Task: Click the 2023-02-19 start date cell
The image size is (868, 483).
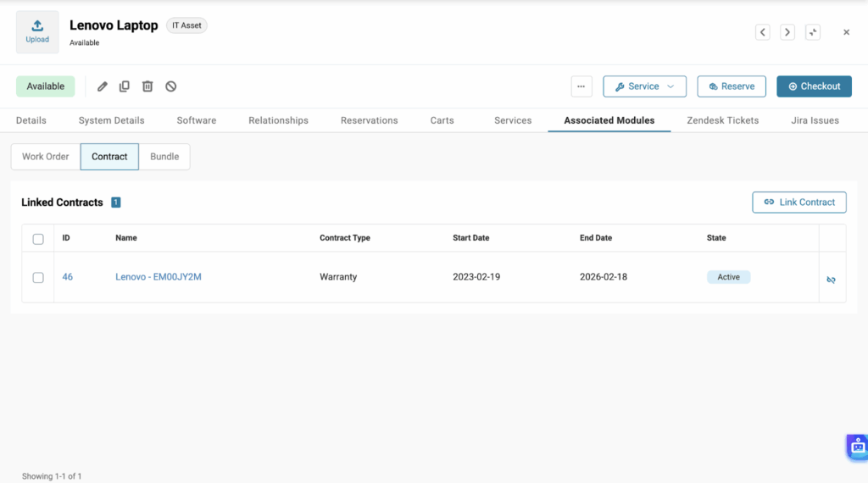Action: [476, 276]
